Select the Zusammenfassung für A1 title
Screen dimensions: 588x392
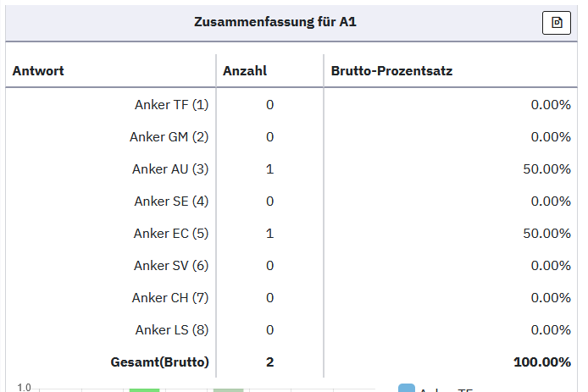point(275,22)
